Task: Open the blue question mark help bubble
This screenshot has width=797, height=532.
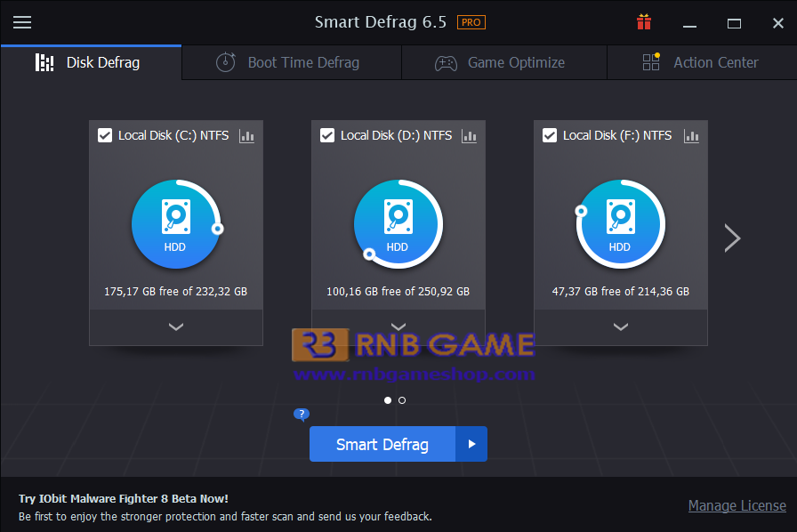Action: point(302,415)
